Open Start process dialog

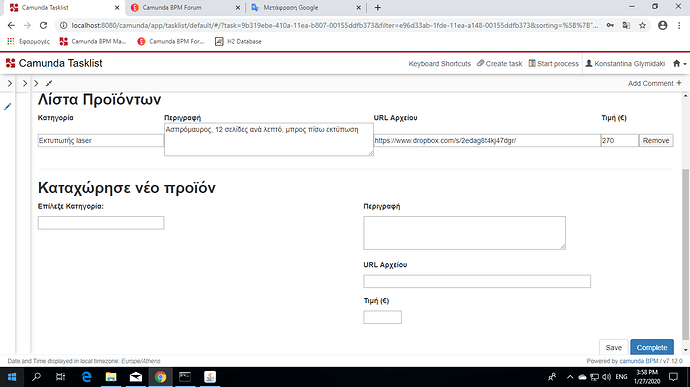click(x=554, y=64)
